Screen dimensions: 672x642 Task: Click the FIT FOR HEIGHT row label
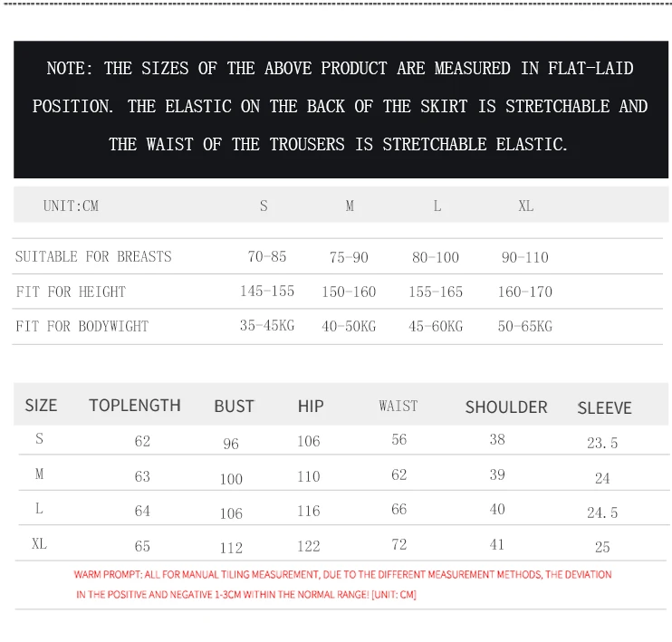(71, 292)
